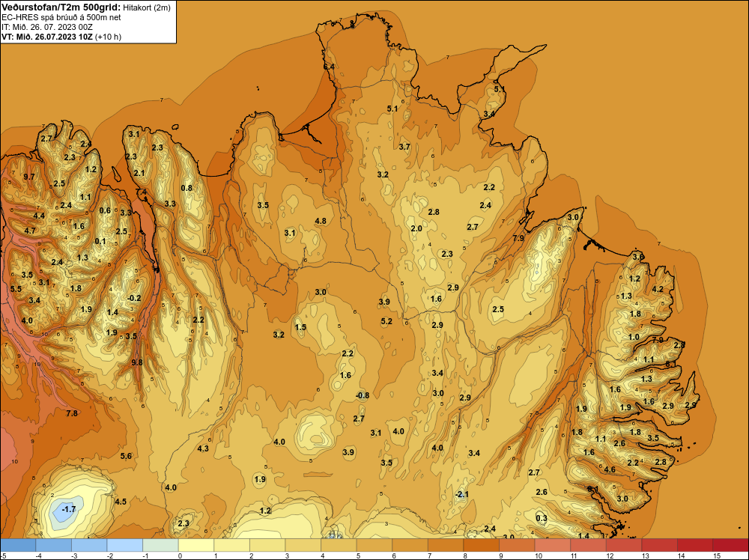Select the -0.8 temperature value
749x560 pixels.
(x=363, y=395)
